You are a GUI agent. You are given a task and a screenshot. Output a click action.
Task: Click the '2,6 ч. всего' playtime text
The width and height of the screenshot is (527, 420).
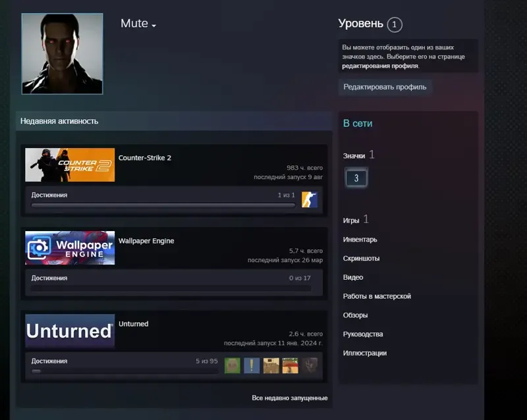pos(306,334)
